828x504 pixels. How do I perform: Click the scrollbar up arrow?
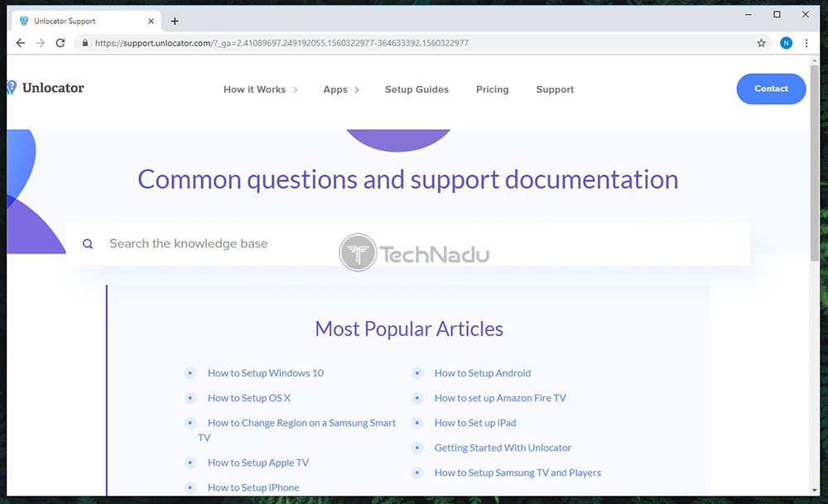point(814,60)
